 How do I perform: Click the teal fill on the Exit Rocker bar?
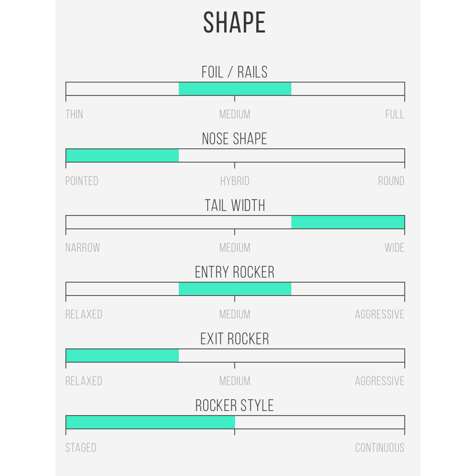[122, 355]
